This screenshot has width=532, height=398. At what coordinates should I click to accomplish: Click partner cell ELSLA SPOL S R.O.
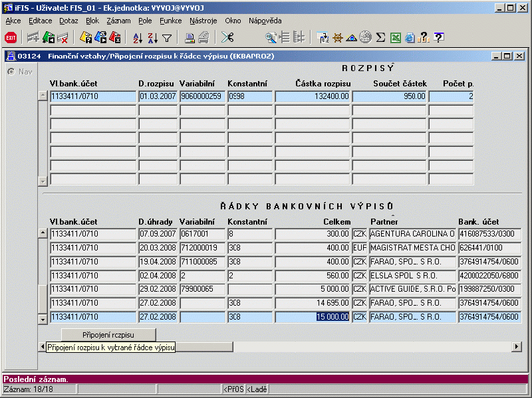412,276
